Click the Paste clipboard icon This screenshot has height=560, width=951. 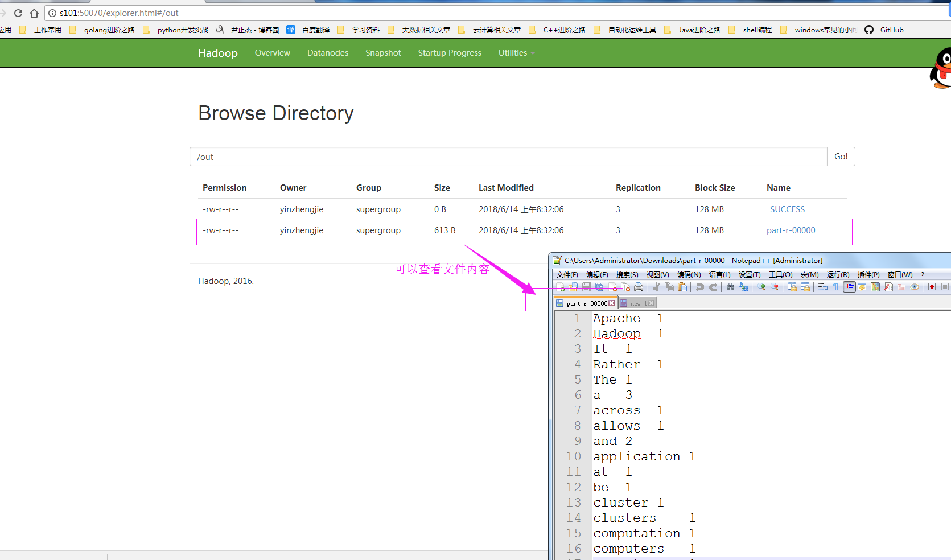pos(682,287)
